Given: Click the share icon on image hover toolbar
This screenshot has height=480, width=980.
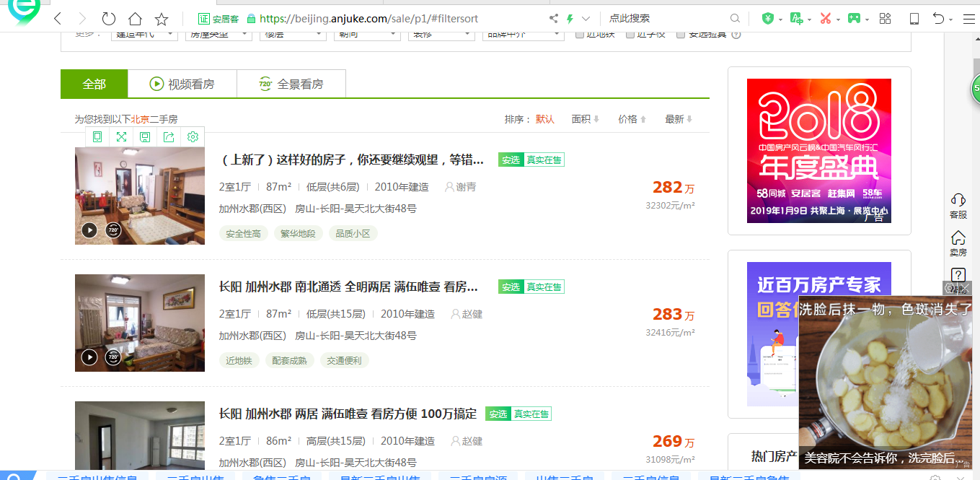Looking at the screenshot, I should (x=169, y=137).
